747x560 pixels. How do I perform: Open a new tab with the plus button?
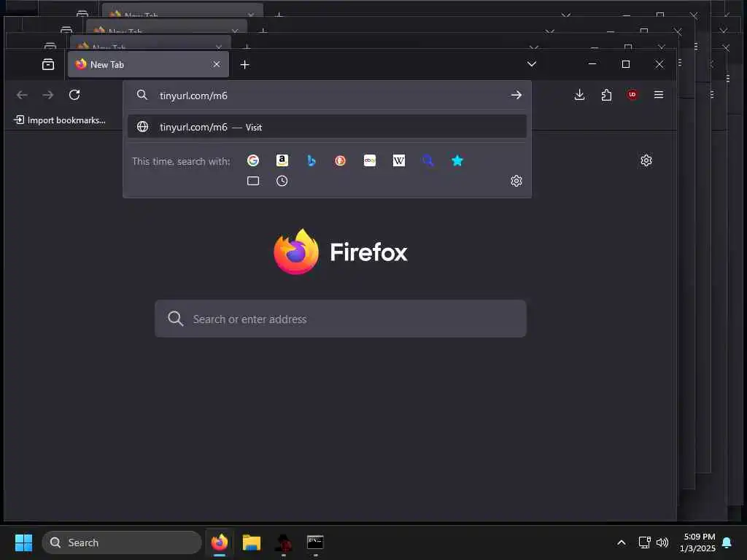pyautogui.click(x=245, y=65)
